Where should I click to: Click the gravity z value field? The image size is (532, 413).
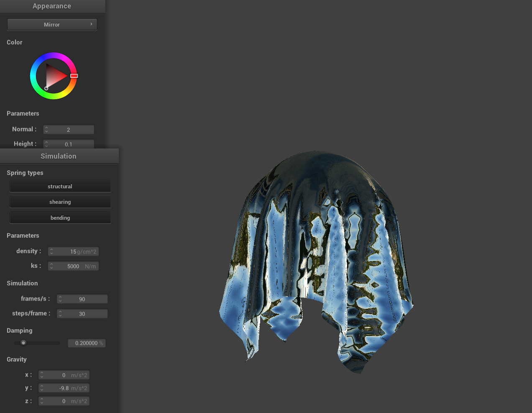pos(64,401)
